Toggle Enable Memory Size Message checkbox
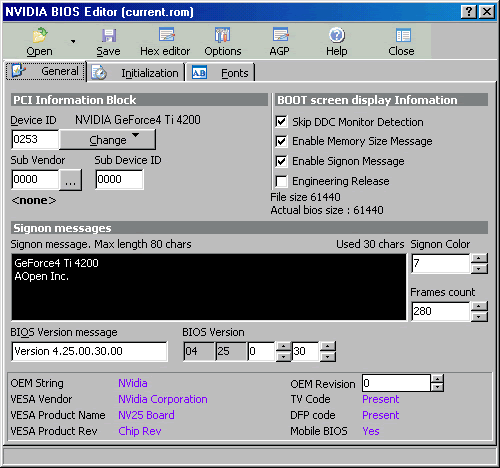Image resolution: width=500 pixels, height=468 pixels. tap(281, 141)
